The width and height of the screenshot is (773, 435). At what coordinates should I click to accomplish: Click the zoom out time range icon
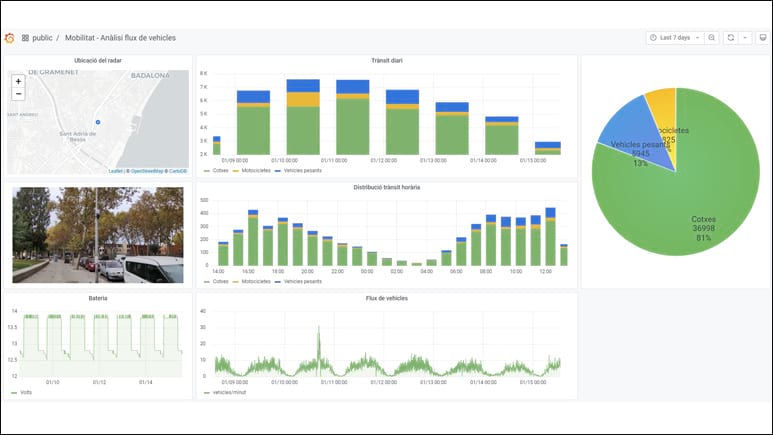point(712,38)
